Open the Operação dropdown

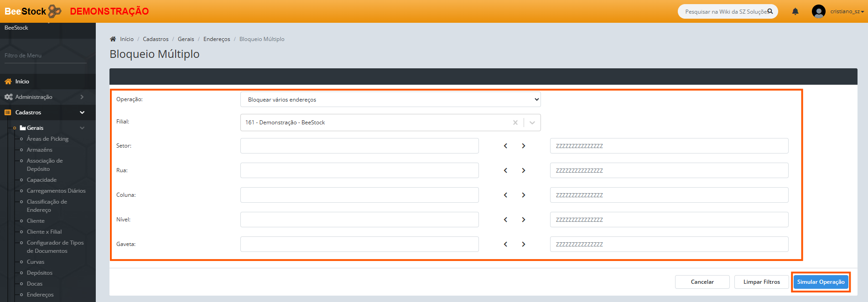[x=390, y=99]
